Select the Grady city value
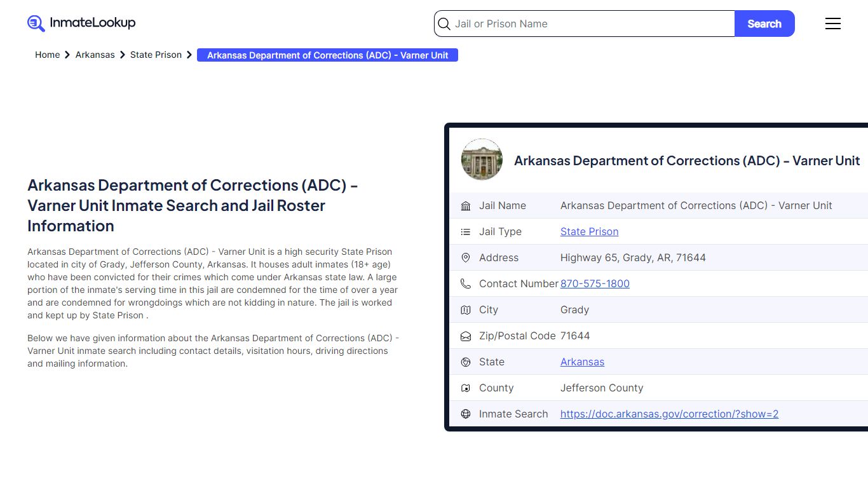Viewport: 868px width, 488px height. point(574,310)
